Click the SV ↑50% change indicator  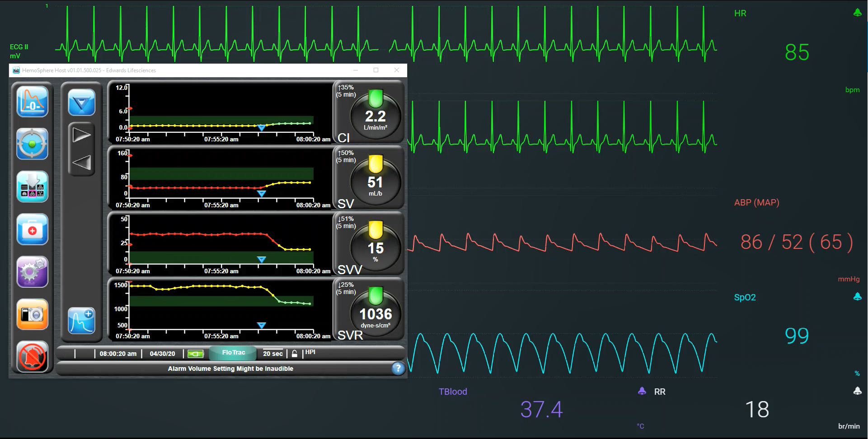346,156
